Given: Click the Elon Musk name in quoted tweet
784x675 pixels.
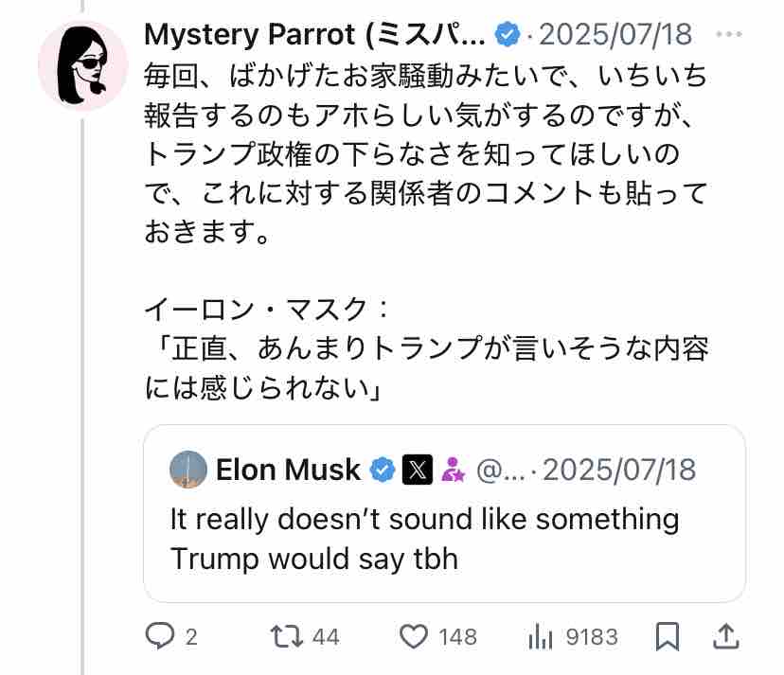Looking at the screenshot, I should [x=288, y=470].
